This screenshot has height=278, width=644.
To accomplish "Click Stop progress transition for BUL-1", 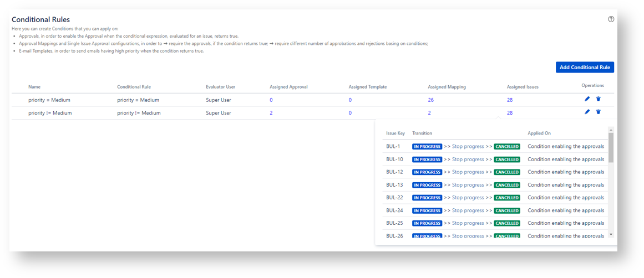I will click(468, 147).
